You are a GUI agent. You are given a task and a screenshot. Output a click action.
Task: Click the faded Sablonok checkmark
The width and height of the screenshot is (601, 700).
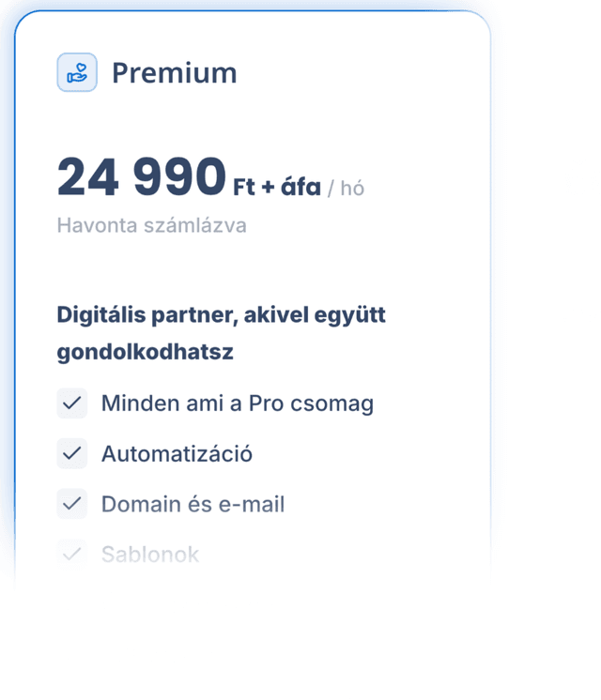[x=72, y=554]
